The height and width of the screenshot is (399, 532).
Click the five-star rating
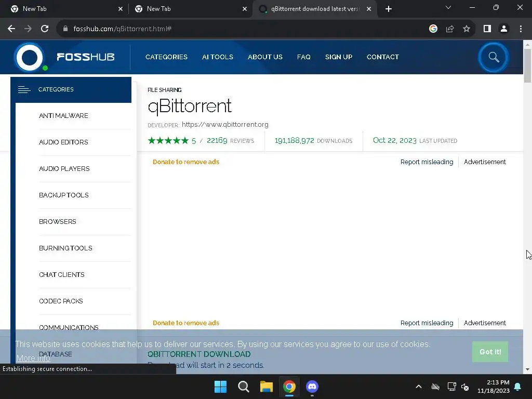tap(168, 140)
